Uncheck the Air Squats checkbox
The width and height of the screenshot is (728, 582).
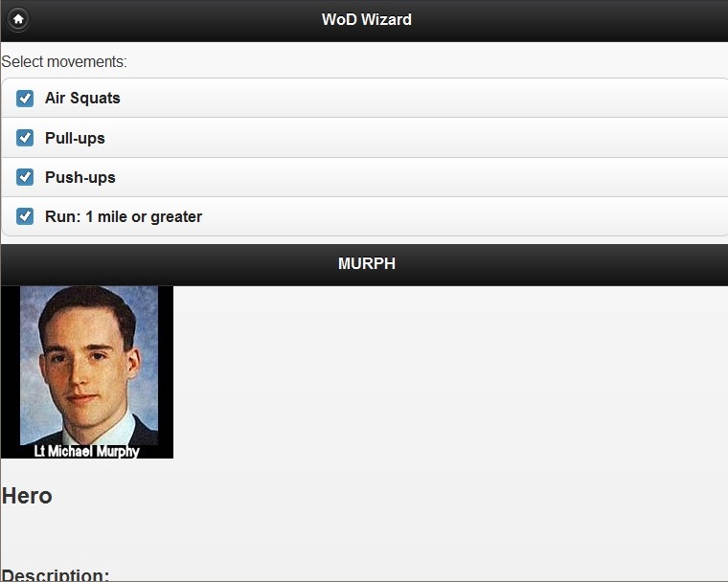(x=365, y=98)
